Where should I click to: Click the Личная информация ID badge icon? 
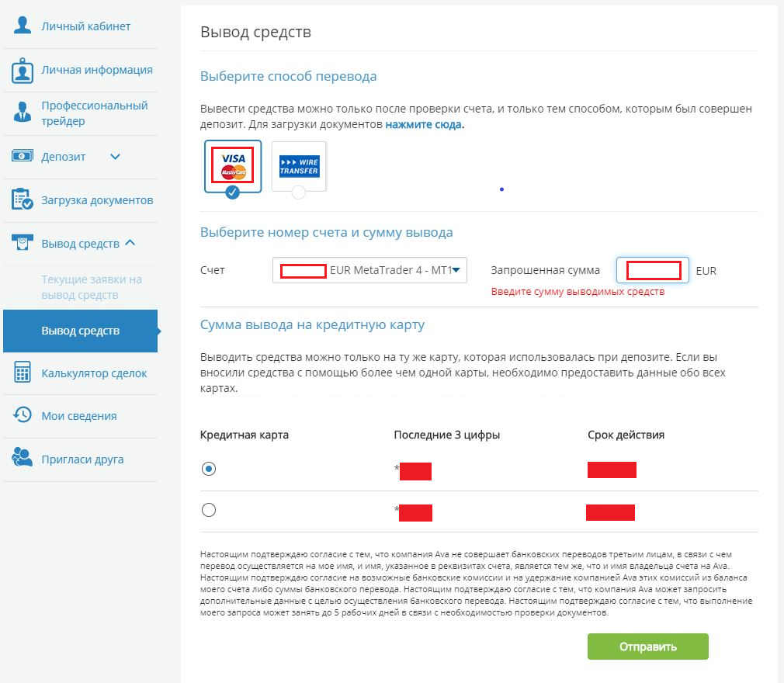tap(22, 71)
